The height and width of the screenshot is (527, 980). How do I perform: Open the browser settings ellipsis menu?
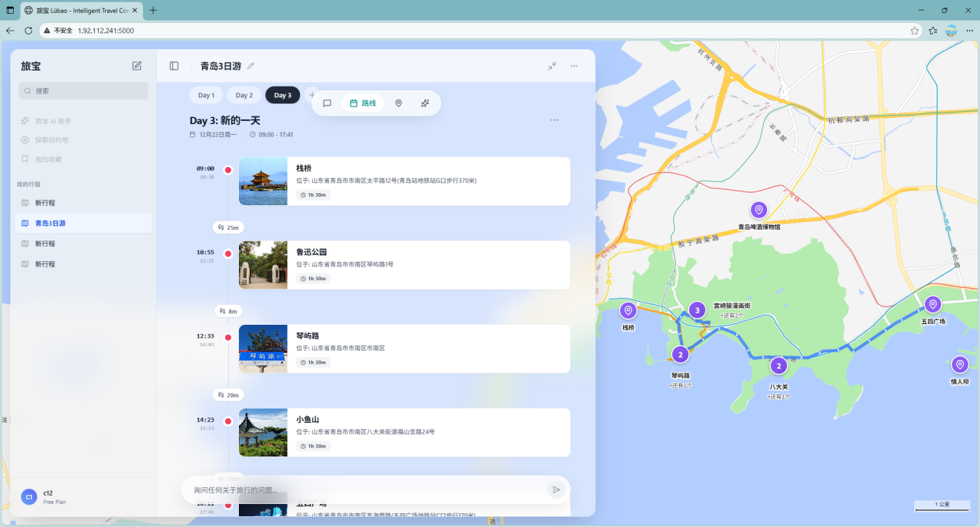point(969,31)
